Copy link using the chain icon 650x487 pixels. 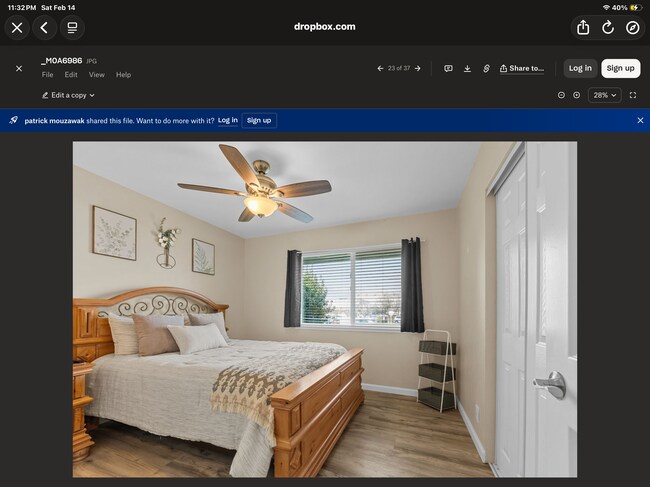pos(486,68)
